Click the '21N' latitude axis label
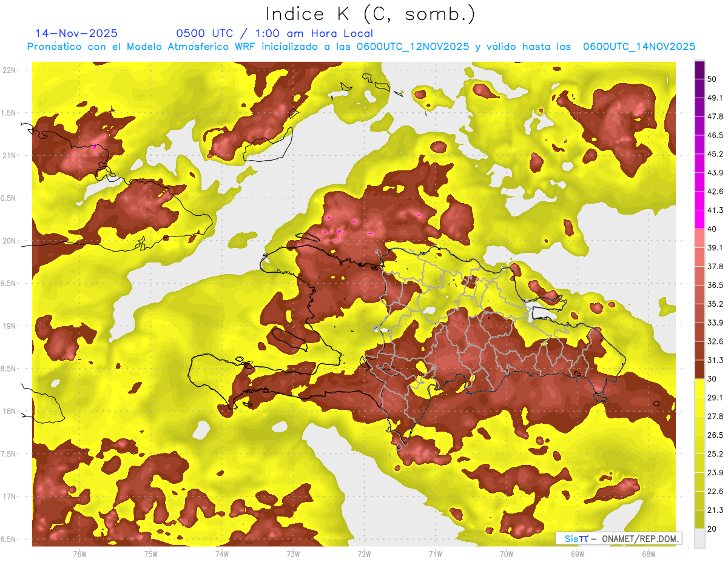The height and width of the screenshot is (562, 728). tap(9, 155)
